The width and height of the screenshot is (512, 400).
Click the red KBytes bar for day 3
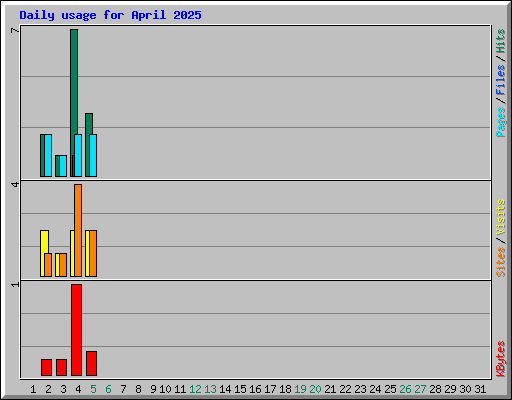point(61,368)
